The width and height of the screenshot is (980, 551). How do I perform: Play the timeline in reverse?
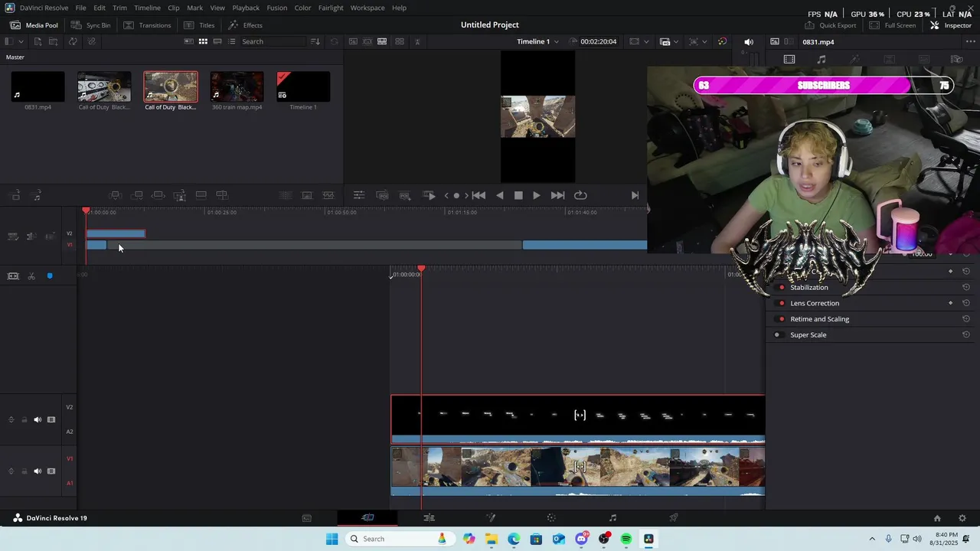[x=500, y=195]
